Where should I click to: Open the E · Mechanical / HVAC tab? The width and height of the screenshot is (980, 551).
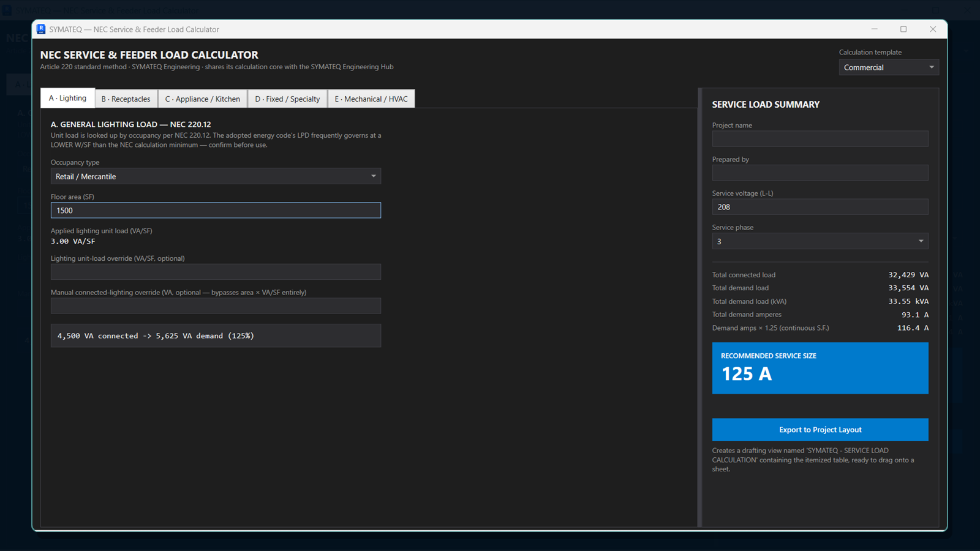click(x=371, y=99)
